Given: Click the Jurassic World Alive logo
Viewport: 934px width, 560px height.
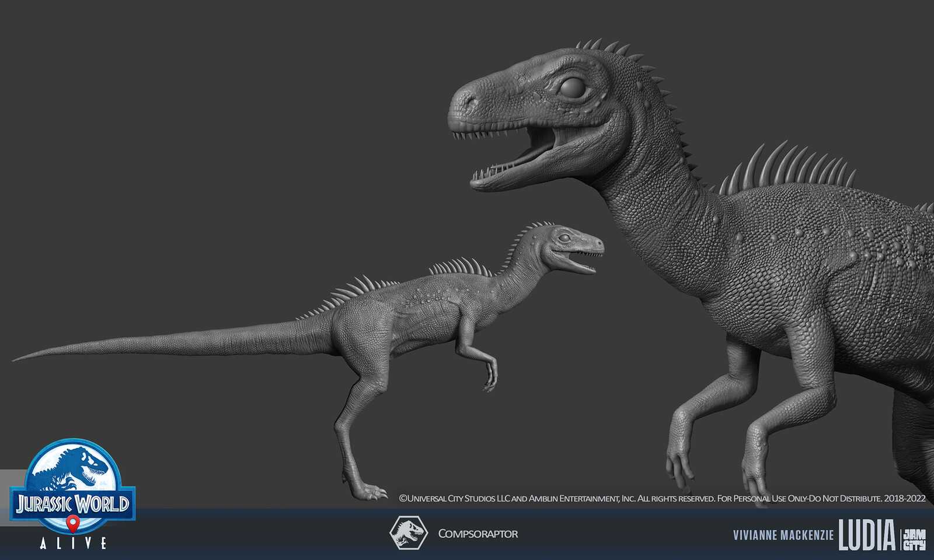Looking at the screenshot, I should [73, 494].
